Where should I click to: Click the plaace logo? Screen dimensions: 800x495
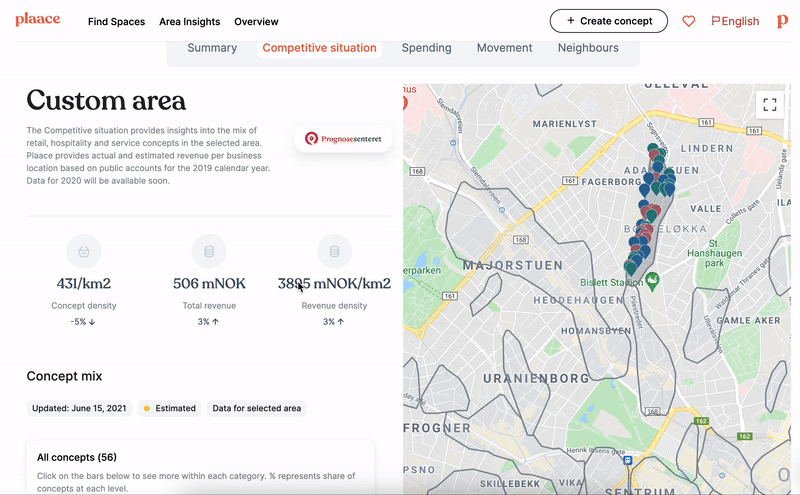point(37,20)
